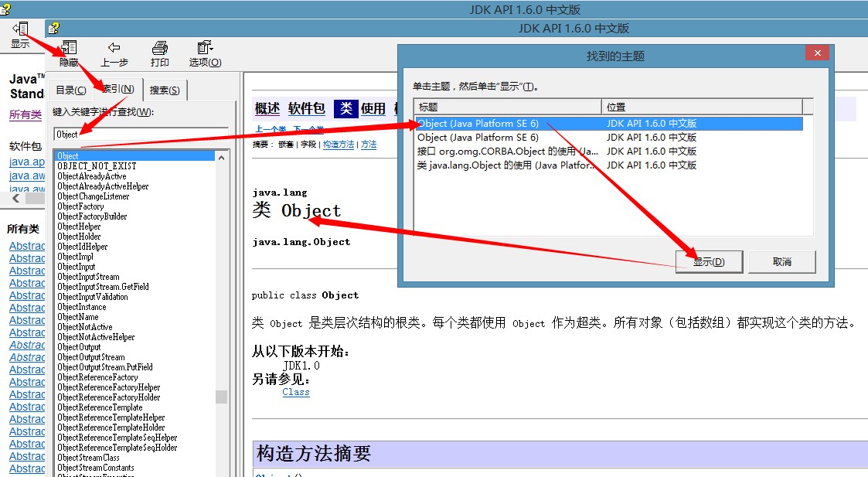Jump to 构造方法 summary link
The width and height of the screenshot is (868, 477).
click(339, 145)
